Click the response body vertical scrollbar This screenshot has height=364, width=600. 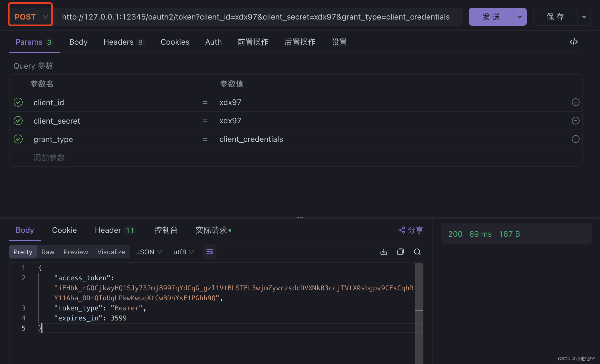[x=419, y=288]
